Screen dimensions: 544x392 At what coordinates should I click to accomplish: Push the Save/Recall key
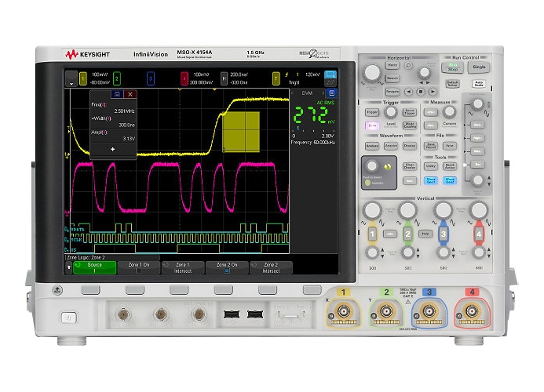click(431, 146)
